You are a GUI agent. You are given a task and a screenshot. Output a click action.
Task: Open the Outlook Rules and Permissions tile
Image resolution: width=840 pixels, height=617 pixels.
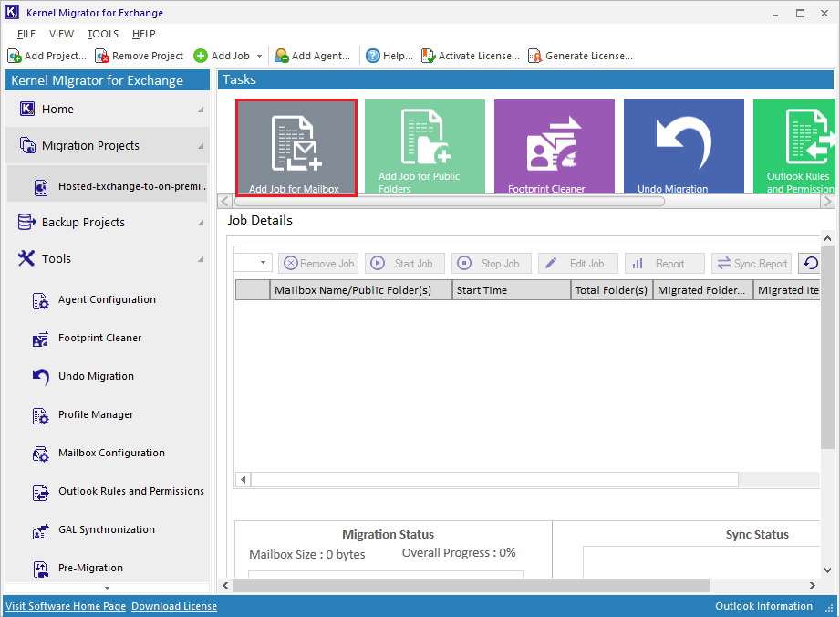pyautogui.click(x=793, y=147)
